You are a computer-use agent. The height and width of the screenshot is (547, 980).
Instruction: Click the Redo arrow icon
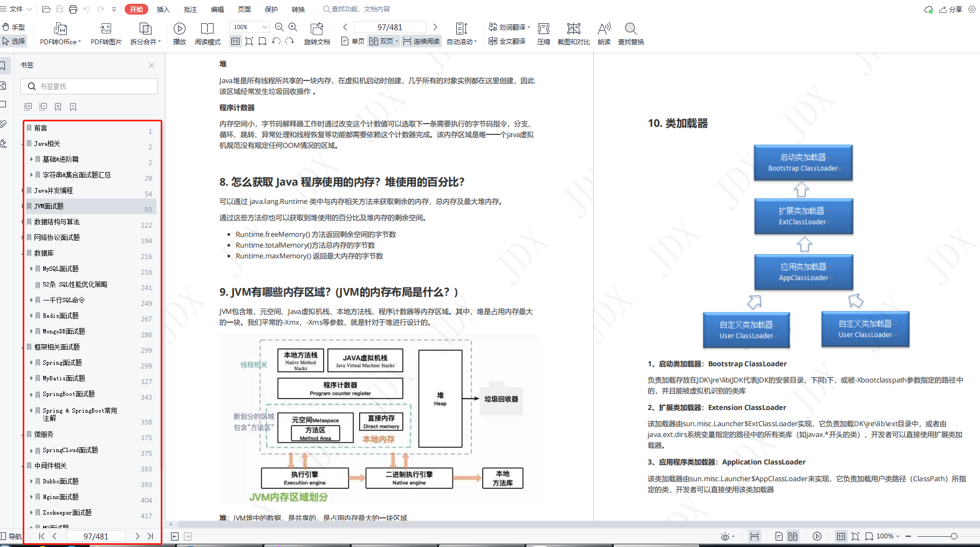[x=100, y=9]
